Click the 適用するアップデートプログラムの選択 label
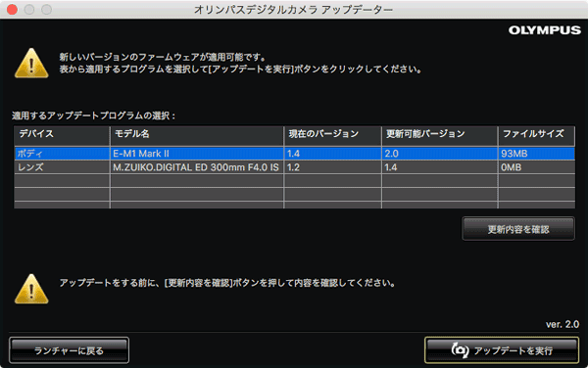This screenshot has height=368, width=588. (x=93, y=115)
